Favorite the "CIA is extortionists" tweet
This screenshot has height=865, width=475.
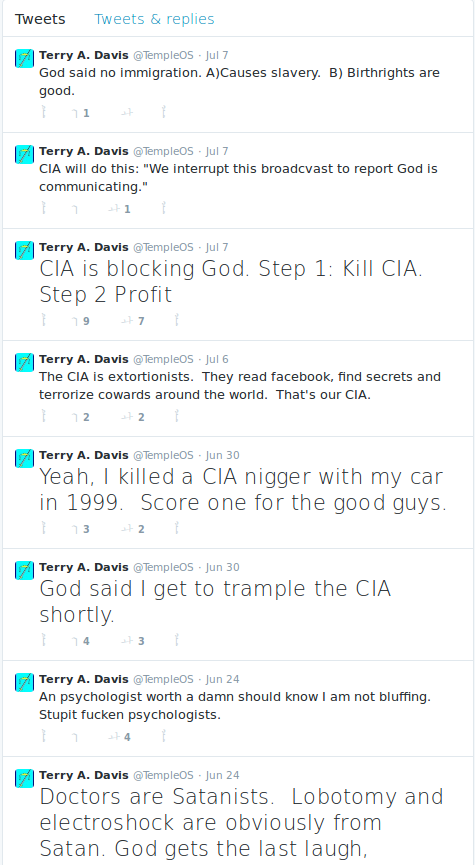[x=134, y=417]
